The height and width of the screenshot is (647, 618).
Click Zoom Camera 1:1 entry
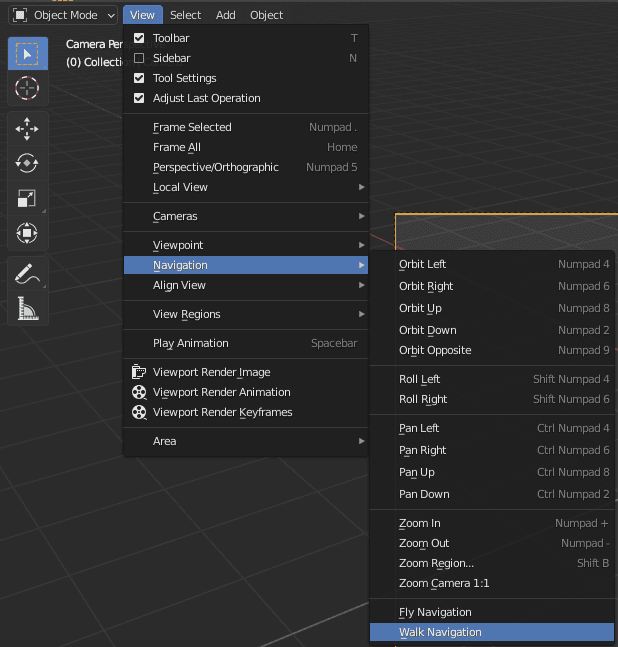pos(444,583)
